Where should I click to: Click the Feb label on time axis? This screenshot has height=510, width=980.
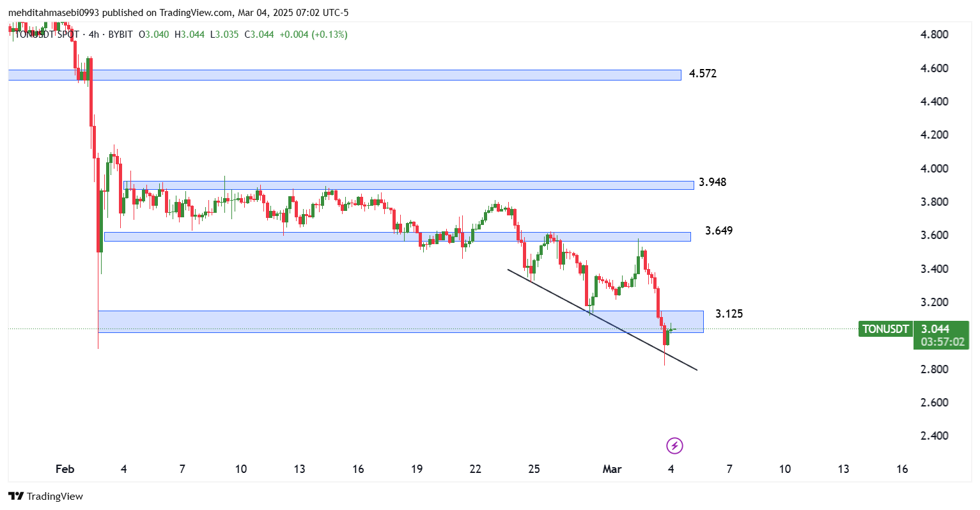coord(65,469)
